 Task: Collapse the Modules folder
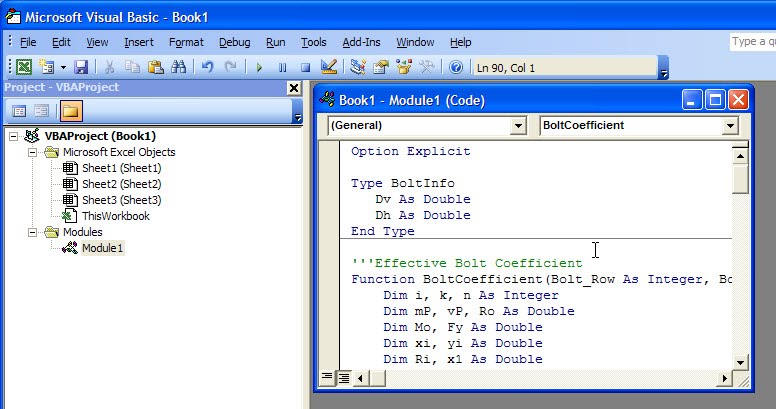click(32, 232)
